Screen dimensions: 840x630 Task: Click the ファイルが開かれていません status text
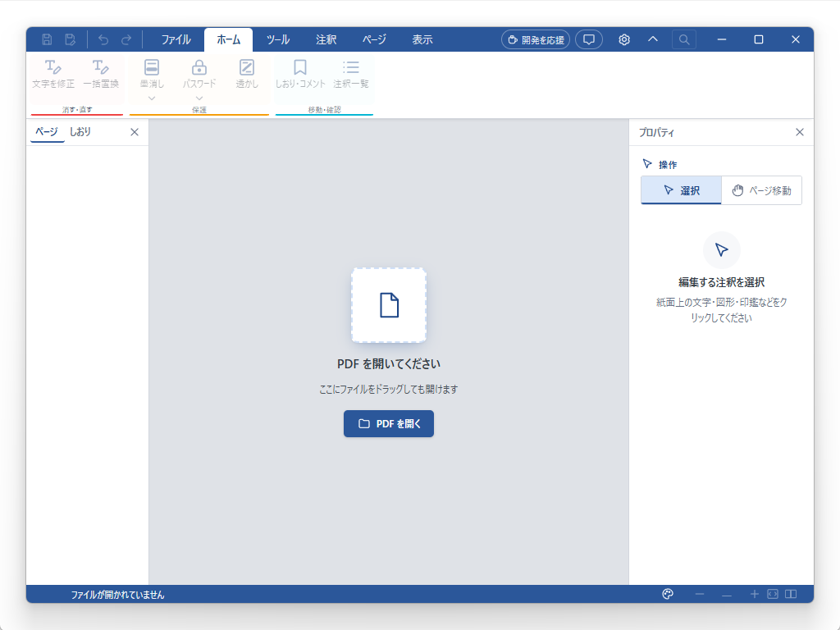click(118, 595)
